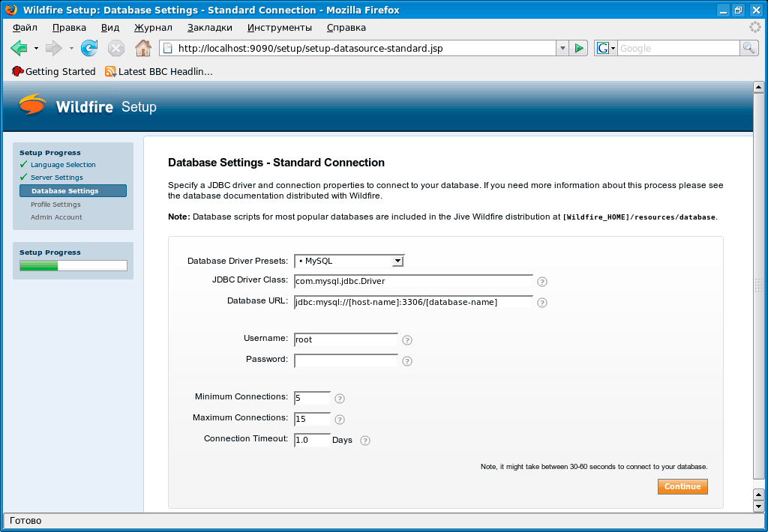Click the Maximum Connections field
The width and height of the screenshot is (768, 532).
click(312, 420)
